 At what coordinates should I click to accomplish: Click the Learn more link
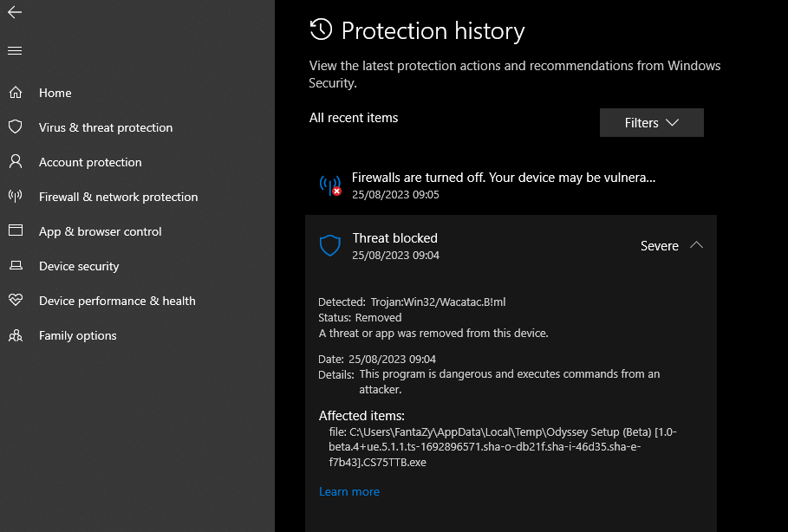coord(349,492)
